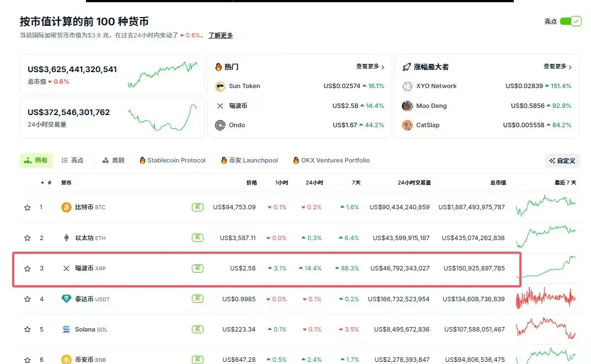Sort by the 24小时 change column header
591x364 pixels.
[314, 183]
